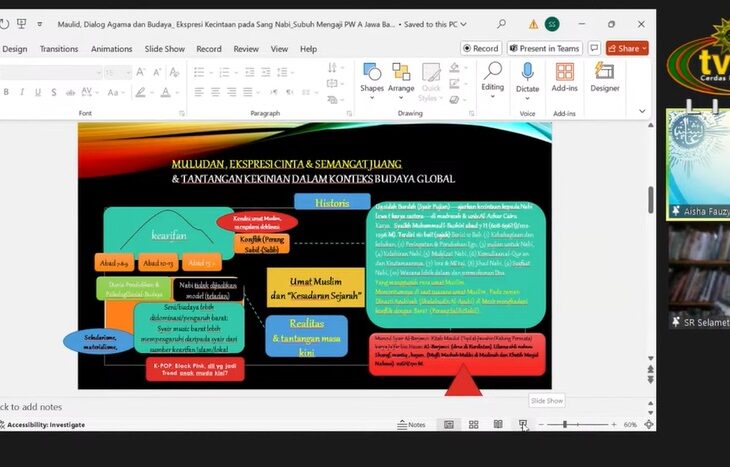Insert a bulleted list
730x467 pixels.
pos(199,72)
